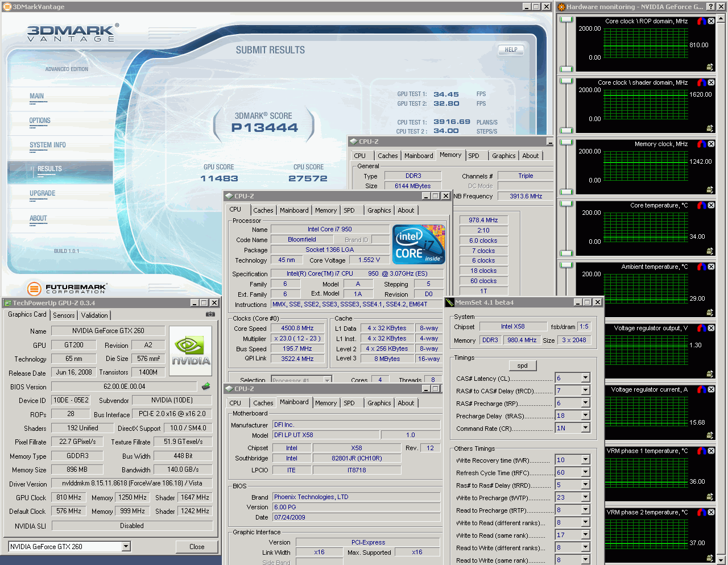Open Write to Precharge (tWTP) dropdown
The height and width of the screenshot is (565, 728).
pyautogui.click(x=585, y=497)
